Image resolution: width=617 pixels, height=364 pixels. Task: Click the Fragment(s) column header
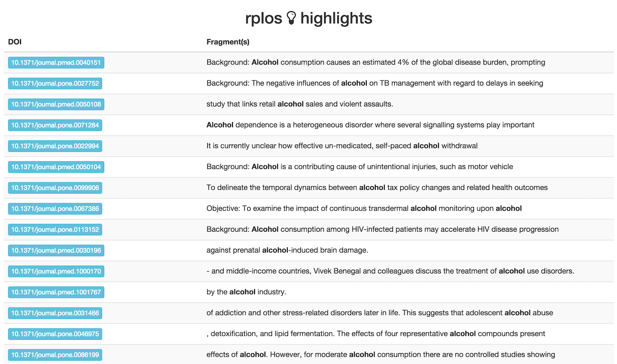228,42
